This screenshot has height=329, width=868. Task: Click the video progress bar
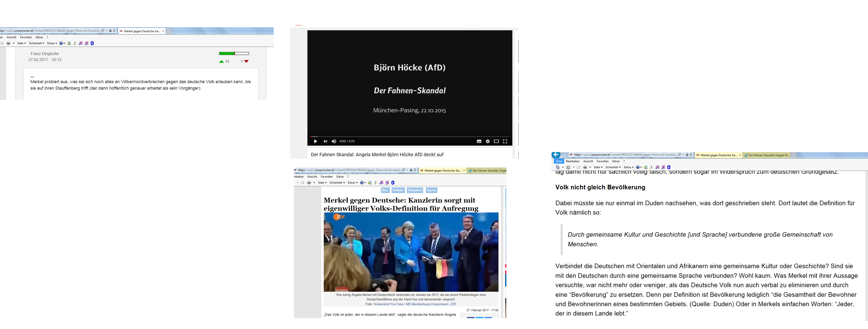click(x=409, y=137)
